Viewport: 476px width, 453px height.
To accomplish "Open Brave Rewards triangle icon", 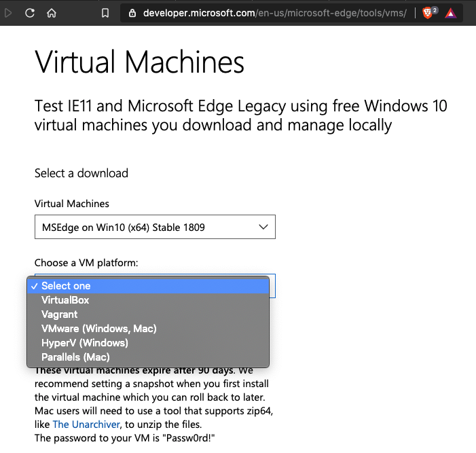I will point(450,14).
